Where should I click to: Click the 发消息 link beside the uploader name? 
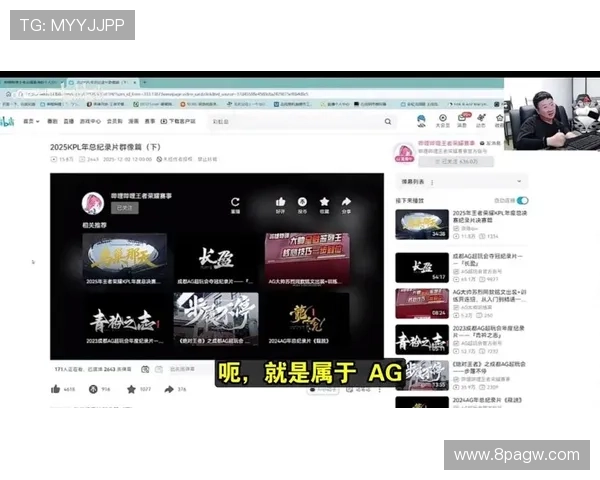(x=490, y=143)
